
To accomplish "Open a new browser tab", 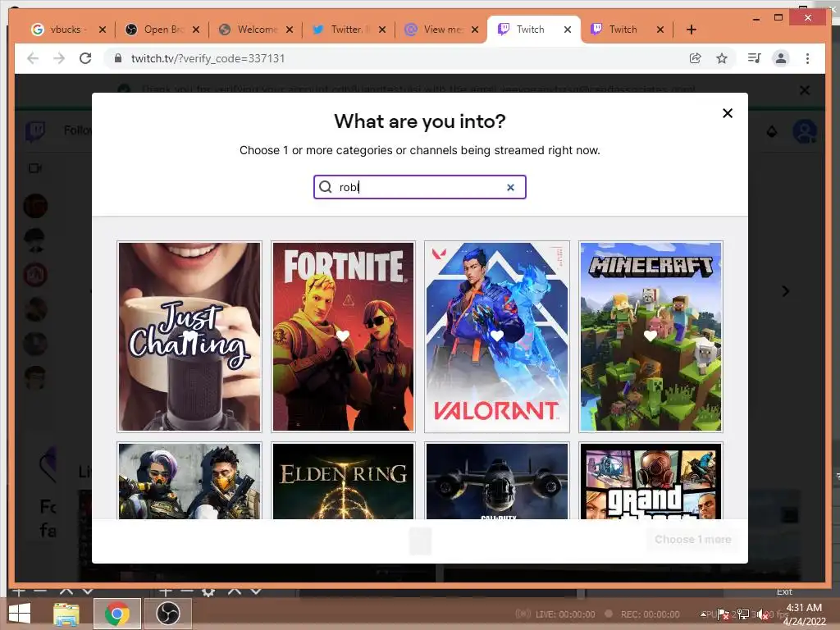I will point(692,30).
